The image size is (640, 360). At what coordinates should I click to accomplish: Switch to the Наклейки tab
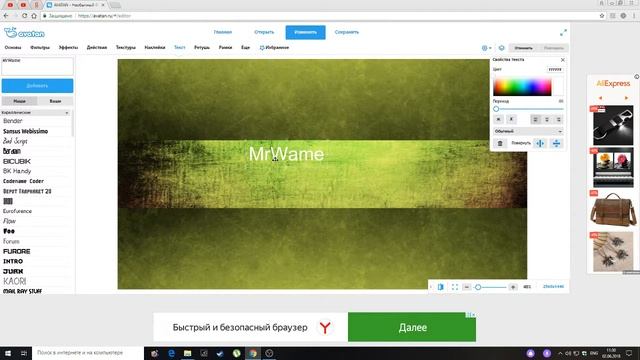pos(155,48)
